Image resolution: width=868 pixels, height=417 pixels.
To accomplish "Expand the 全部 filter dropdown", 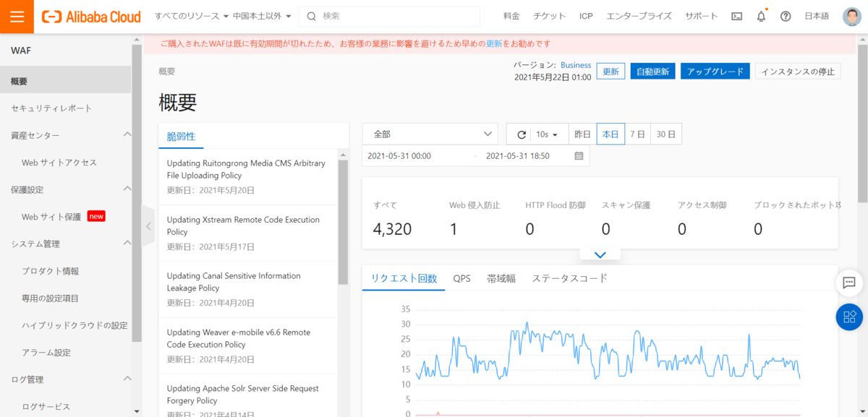I will click(x=430, y=134).
